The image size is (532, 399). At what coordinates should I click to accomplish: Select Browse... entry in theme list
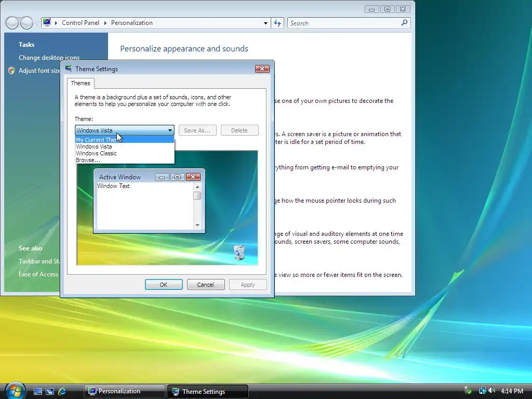point(125,160)
